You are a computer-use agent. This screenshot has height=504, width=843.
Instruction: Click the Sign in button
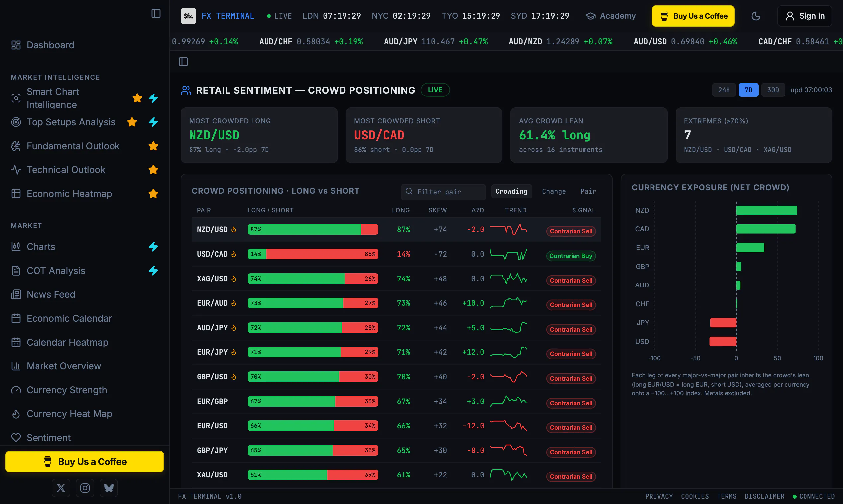click(805, 16)
